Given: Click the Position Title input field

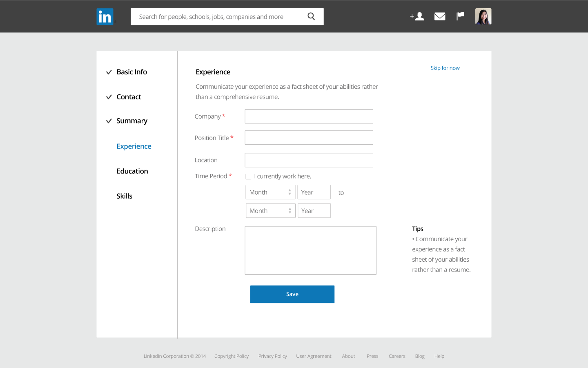Looking at the screenshot, I should pos(309,138).
